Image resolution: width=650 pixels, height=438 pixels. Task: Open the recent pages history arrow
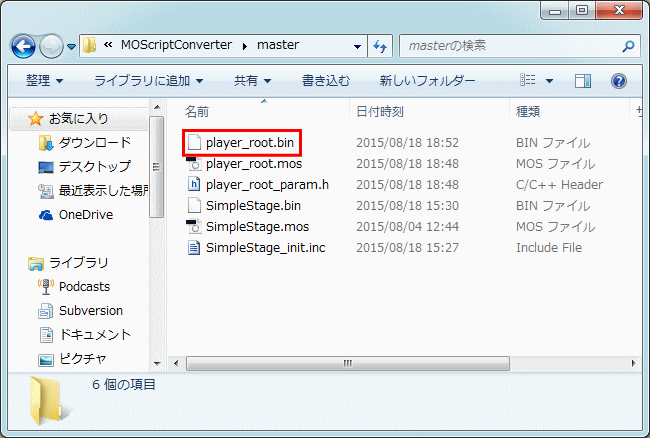tap(71, 47)
